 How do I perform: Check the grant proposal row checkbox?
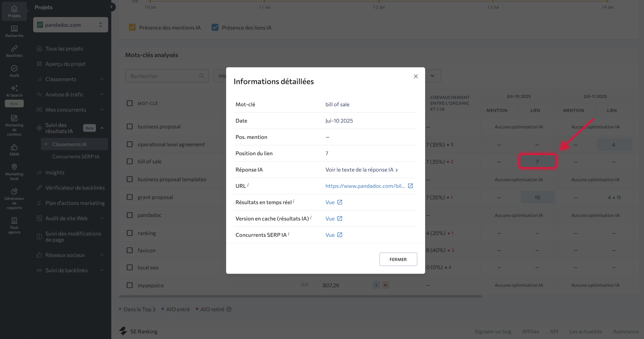tap(130, 197)
